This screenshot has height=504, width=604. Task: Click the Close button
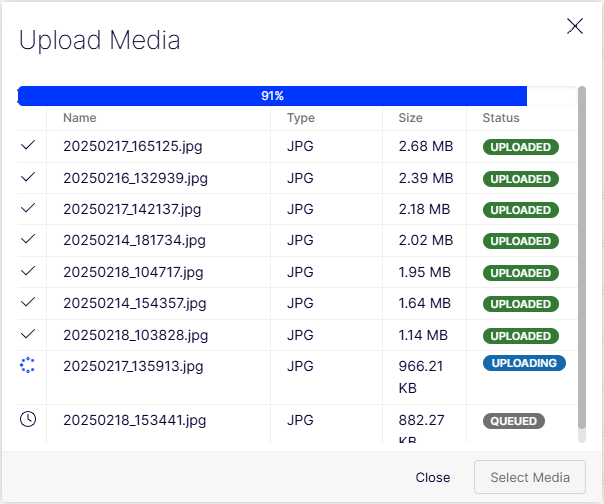(x=433, y=477)
